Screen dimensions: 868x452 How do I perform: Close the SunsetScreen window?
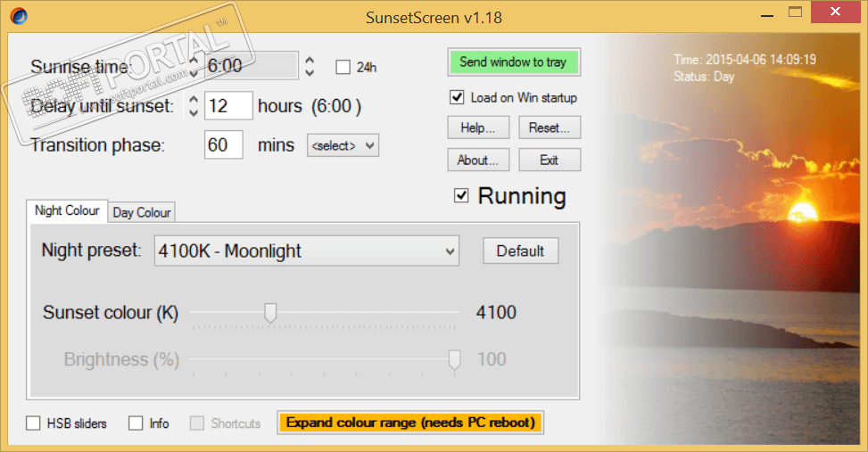[835, 12]
